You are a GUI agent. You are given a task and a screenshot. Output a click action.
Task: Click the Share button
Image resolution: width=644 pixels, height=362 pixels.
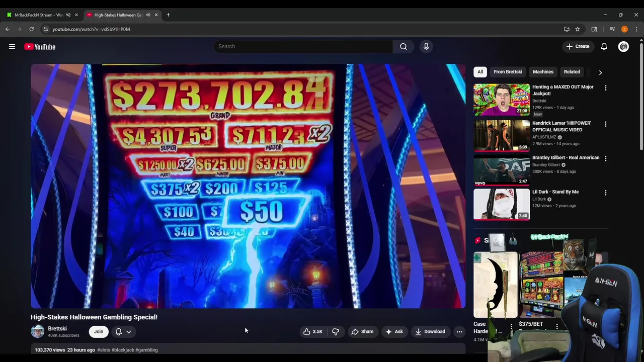point(362,331)
